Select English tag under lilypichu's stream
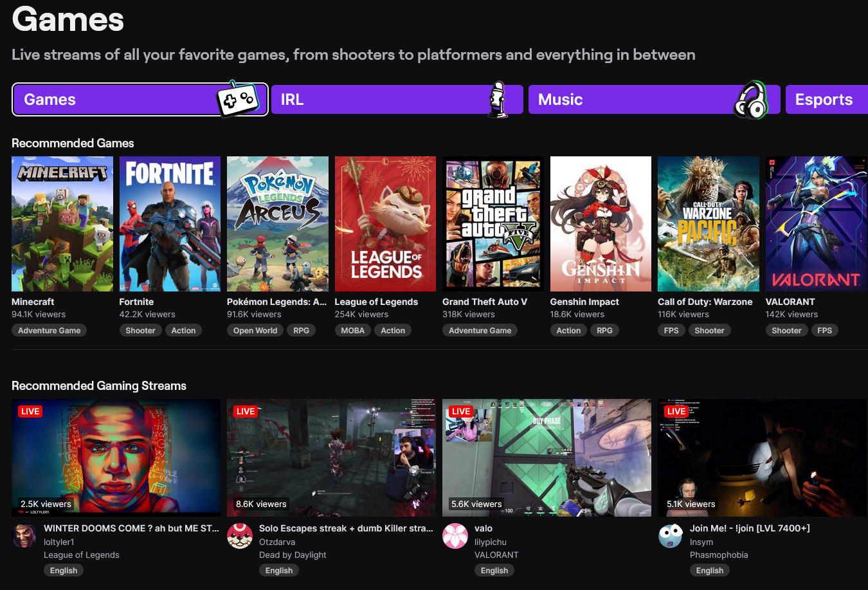 pyautogui.click(x=494, y=571)
